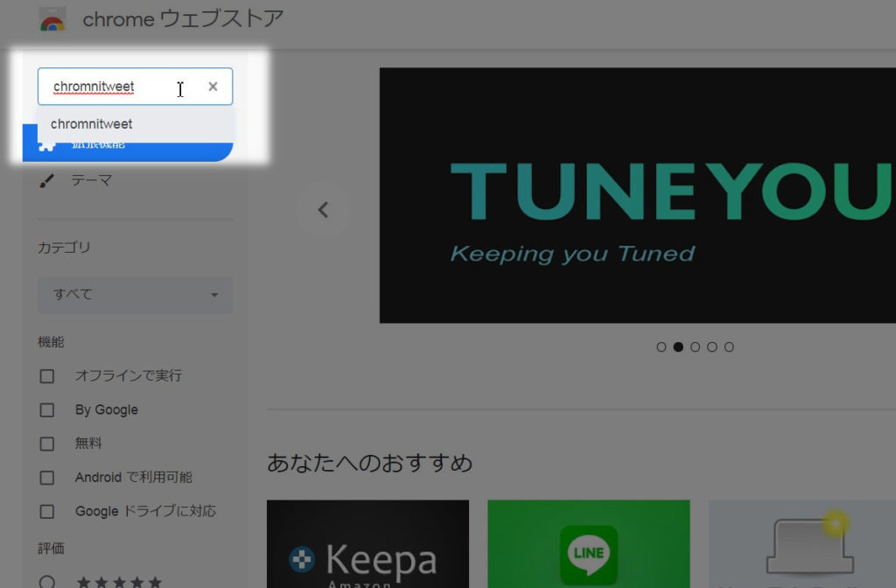Click the カテゴリ section label
This screenshot has height=588, width=896.
point(64,248)
